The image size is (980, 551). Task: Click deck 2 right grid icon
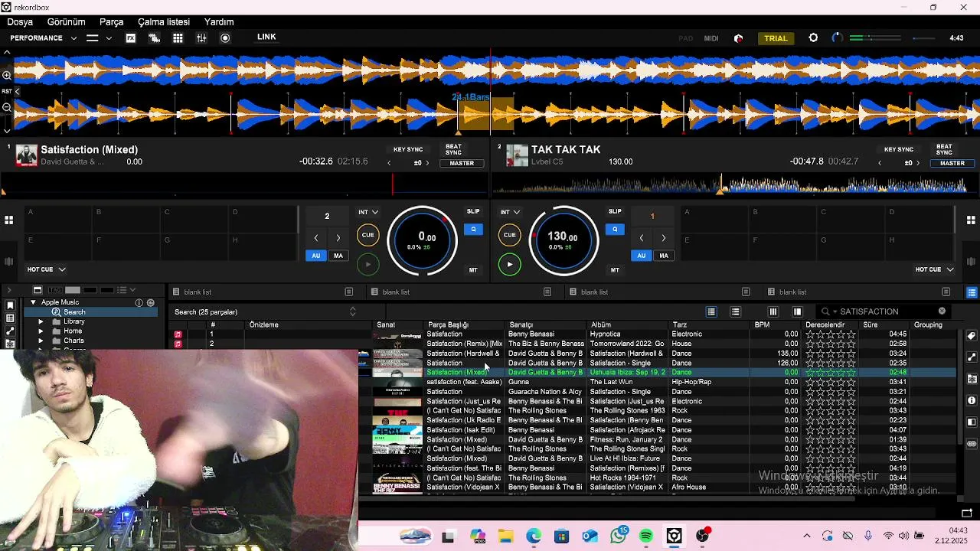point(972,220)
